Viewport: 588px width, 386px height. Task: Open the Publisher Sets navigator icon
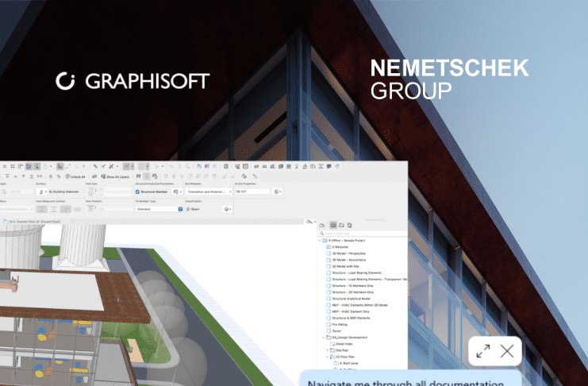pos(350,226)
